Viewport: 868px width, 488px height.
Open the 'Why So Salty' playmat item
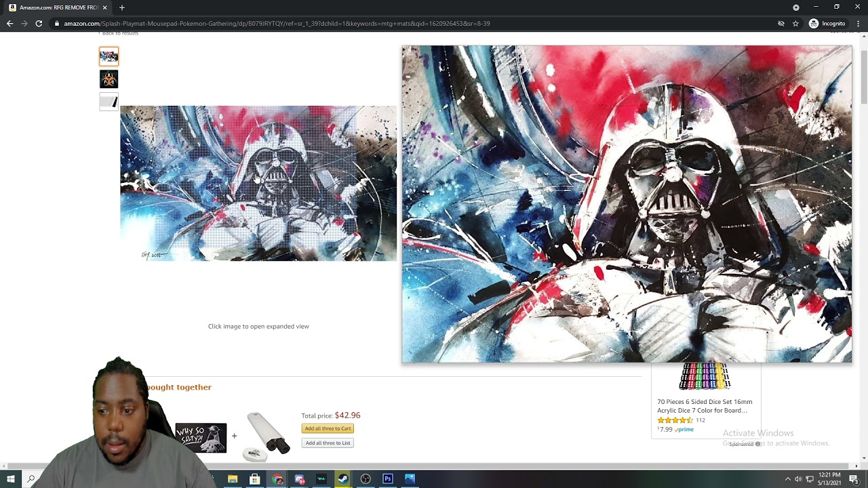(201, 437)
